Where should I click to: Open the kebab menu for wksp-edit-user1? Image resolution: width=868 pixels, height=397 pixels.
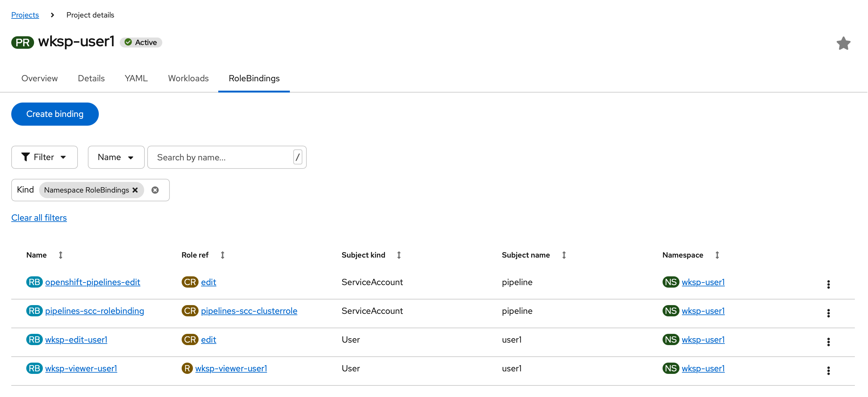829,342
